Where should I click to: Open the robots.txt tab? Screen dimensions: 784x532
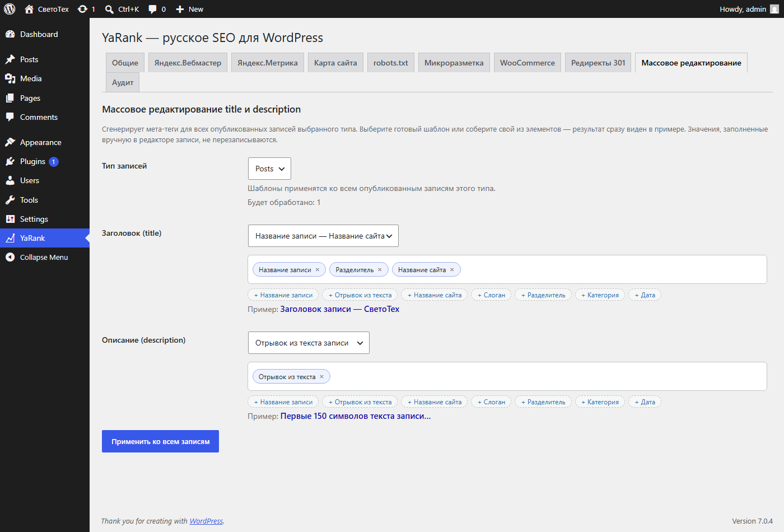pos(391,63)
